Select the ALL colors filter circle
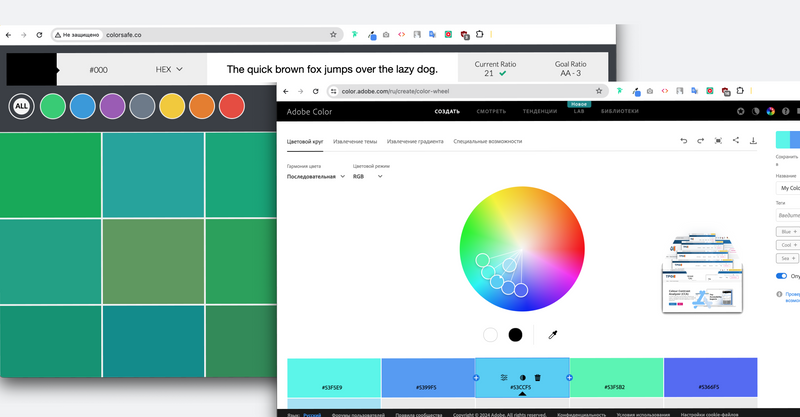 (21, 106)
